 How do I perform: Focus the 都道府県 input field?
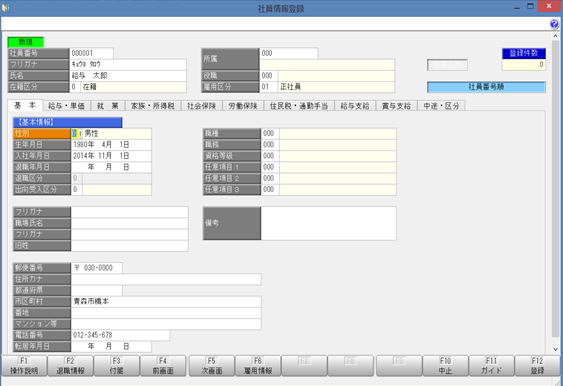click(x=97, y=290)
